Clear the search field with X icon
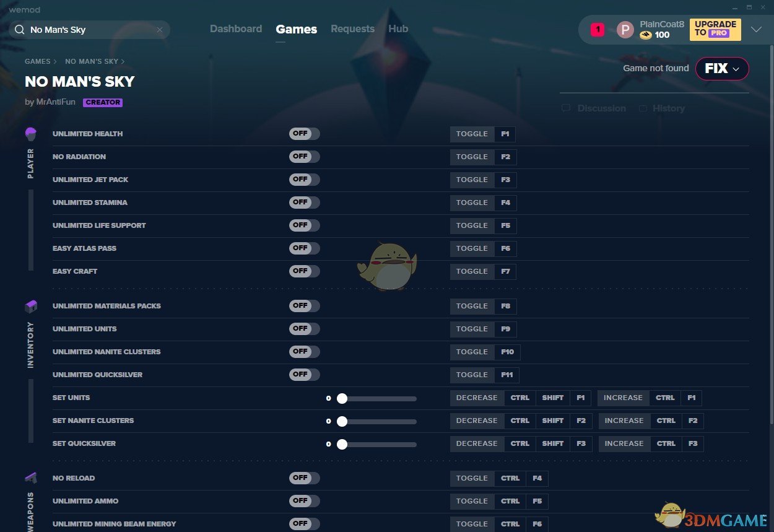This screenshot has height=532, width=774. (159, 30)
